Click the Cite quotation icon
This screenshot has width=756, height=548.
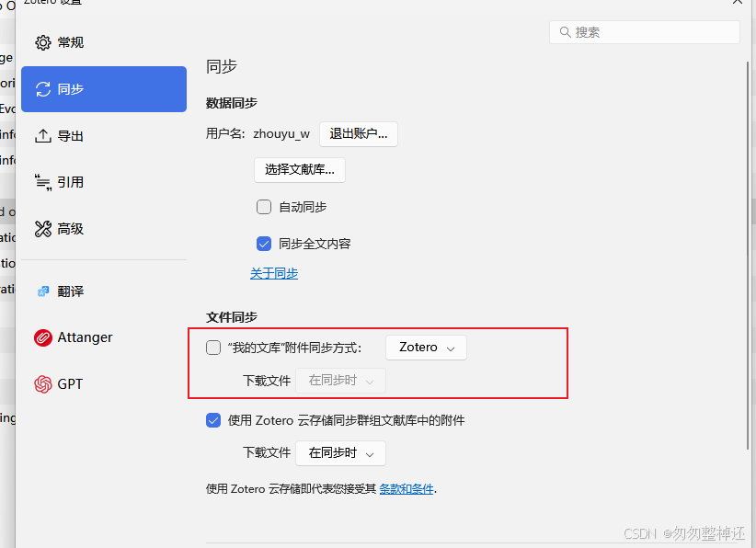point(43,183)
